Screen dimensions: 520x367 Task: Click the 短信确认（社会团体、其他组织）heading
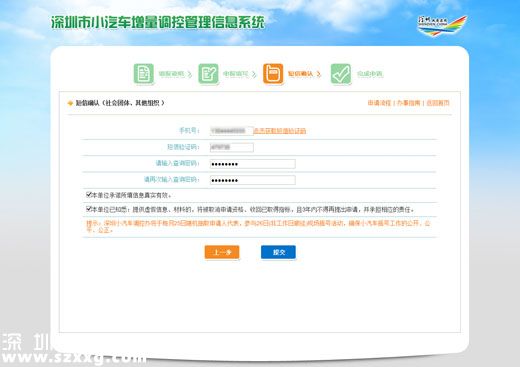coord(120,103)
